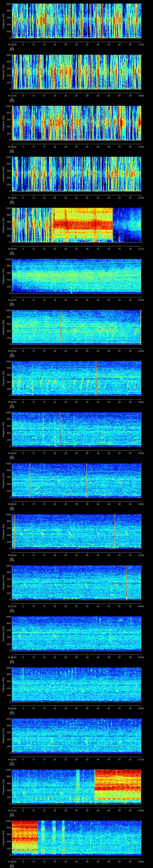Click red vertical spike near 35 s in 16:25:00 panel

(87, 480)
